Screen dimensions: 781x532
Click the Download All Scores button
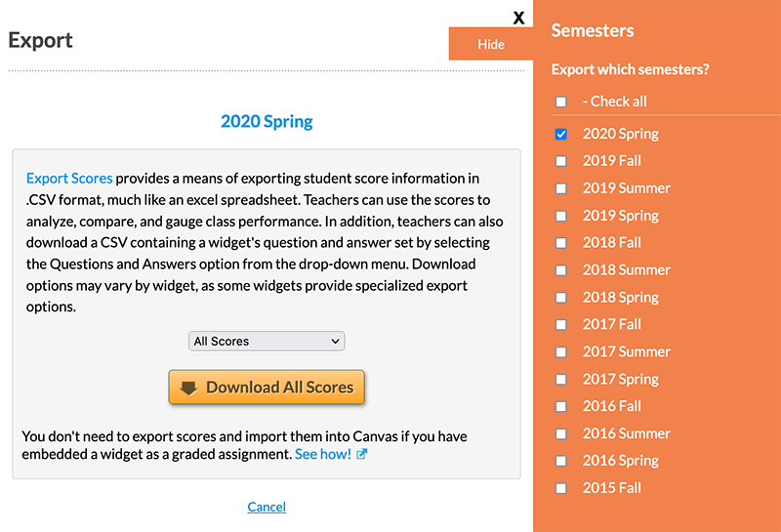[267, 388]
